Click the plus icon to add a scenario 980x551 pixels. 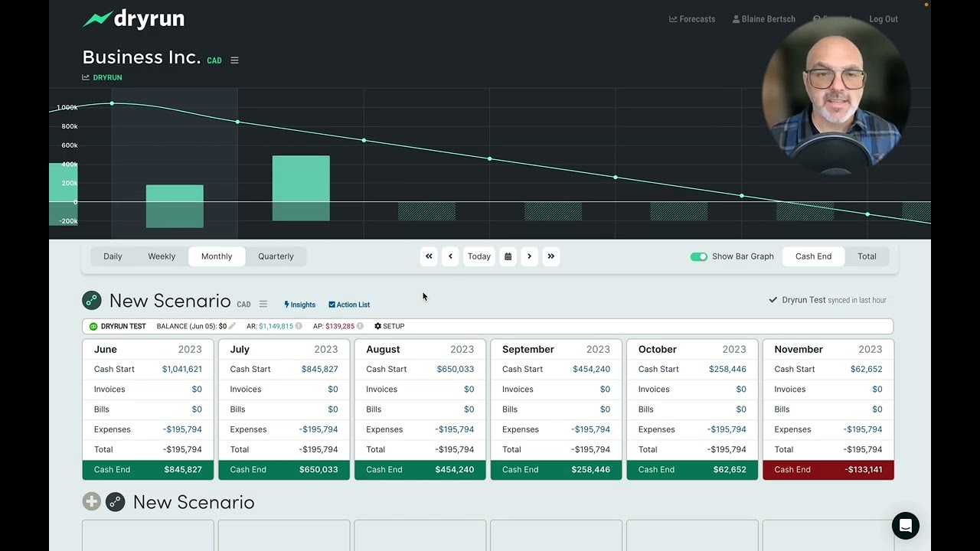92,502
